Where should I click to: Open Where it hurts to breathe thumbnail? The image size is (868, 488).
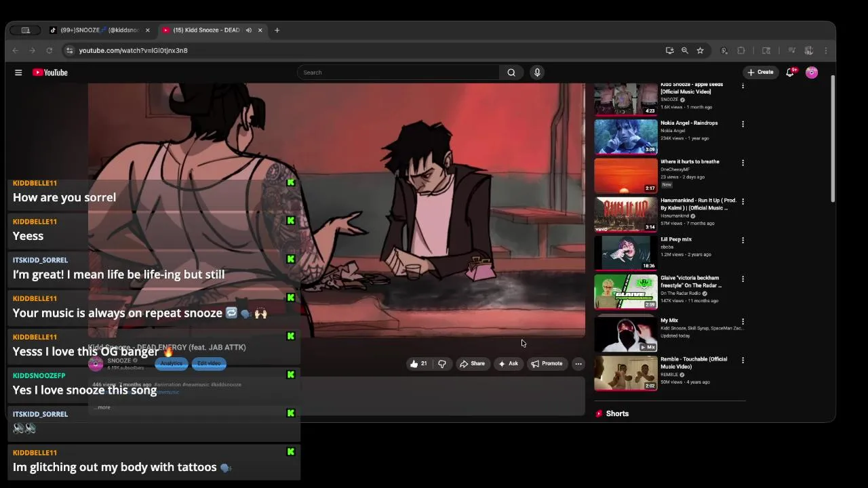tap(626, 176)
